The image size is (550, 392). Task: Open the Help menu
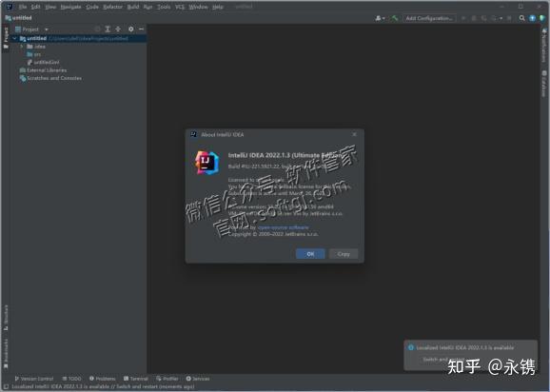pyautogui.click(x=218, y=7)
